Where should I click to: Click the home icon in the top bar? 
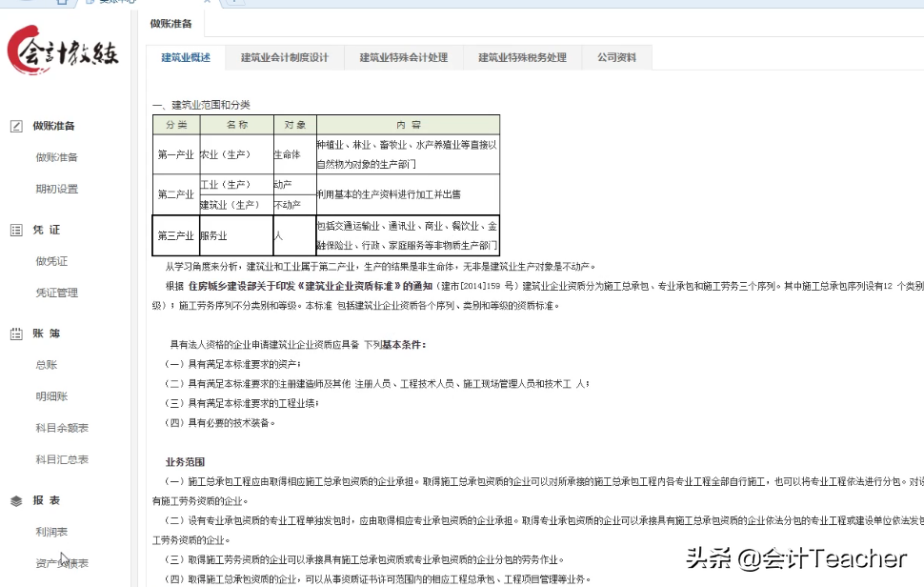point(60,5)
